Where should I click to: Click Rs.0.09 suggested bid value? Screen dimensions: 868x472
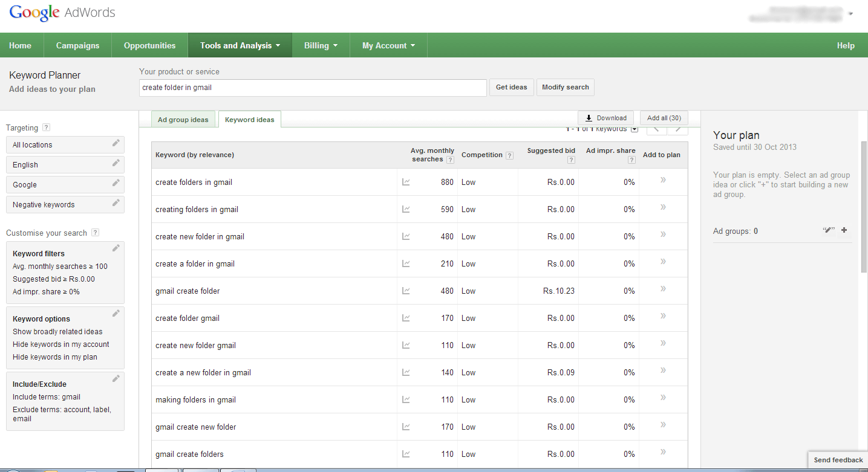[x=561, y=372]
